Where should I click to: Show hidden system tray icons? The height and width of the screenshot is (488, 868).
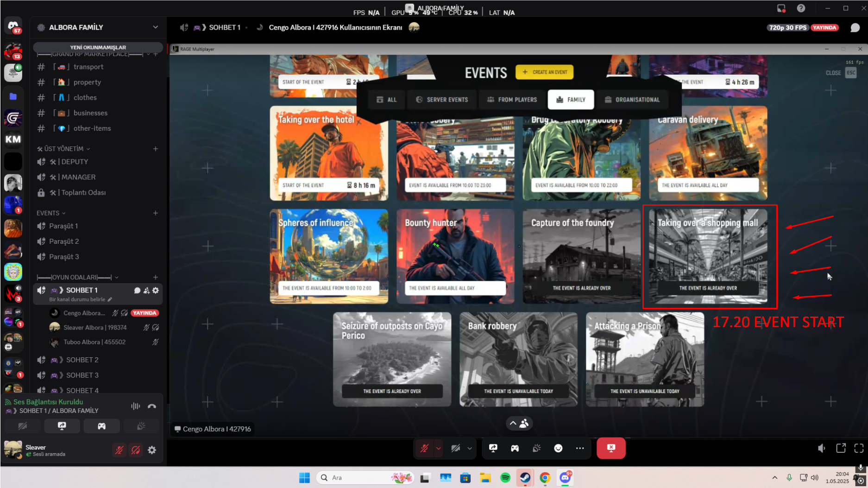pos(774,477)
